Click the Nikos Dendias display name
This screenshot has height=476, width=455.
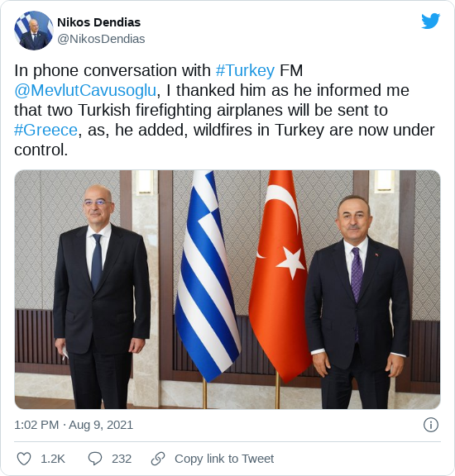pyautogui.click(x=98, y=22)
